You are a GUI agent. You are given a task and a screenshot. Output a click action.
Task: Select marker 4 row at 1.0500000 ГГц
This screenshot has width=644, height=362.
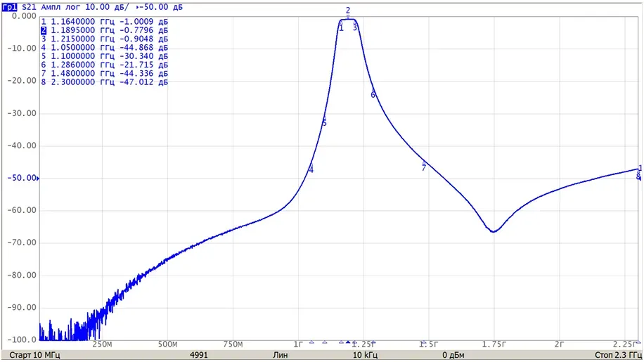point(105,47)
